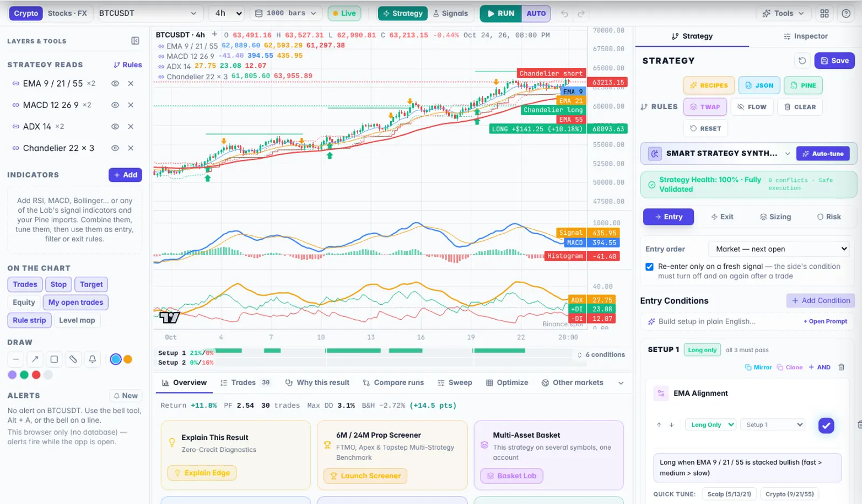
Task: Pick the orange draw color
Action: coord(128,359)
